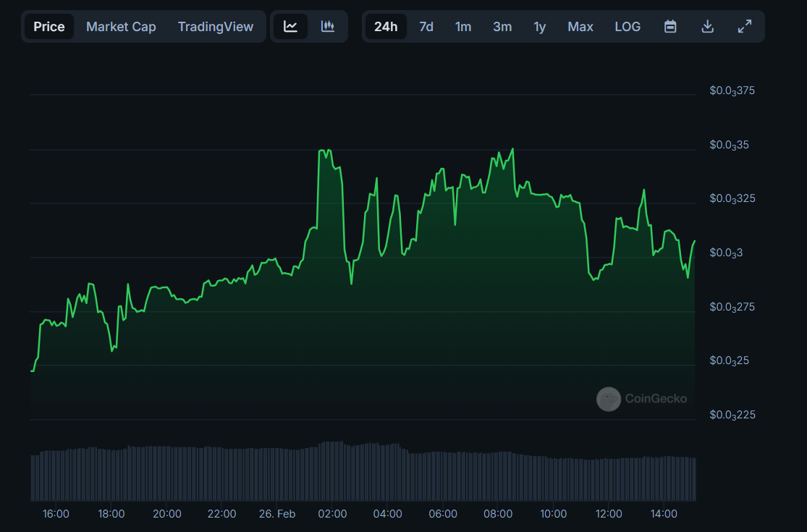
Task: Choose the 1m time range
Action: (x=463, y=27)
